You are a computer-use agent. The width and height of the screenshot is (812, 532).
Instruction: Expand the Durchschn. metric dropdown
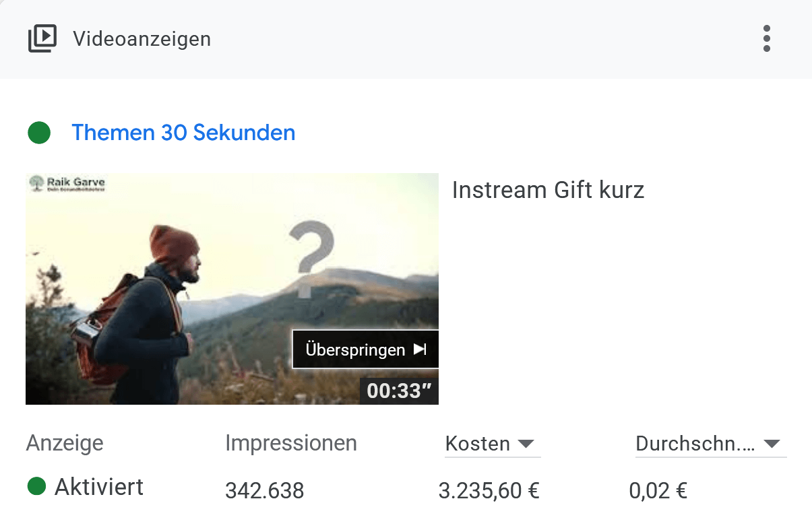pos(710,444)
